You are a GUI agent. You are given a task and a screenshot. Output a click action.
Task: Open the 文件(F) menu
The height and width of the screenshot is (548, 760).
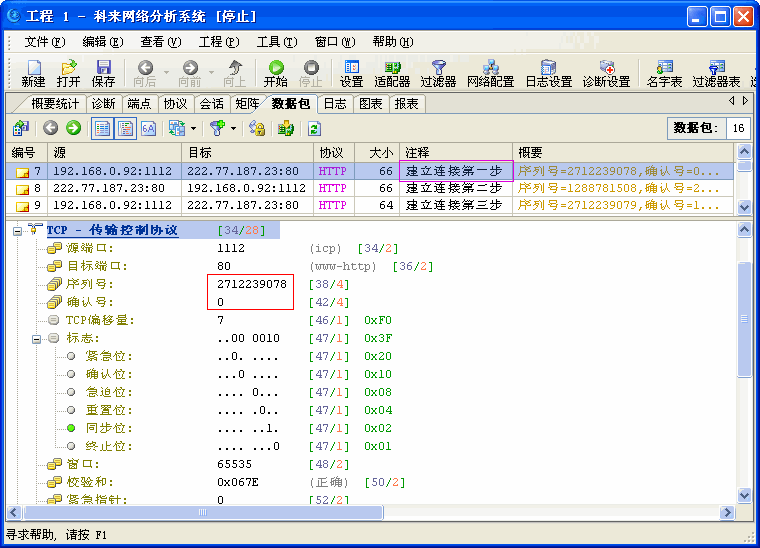click(x=45, y=42)
